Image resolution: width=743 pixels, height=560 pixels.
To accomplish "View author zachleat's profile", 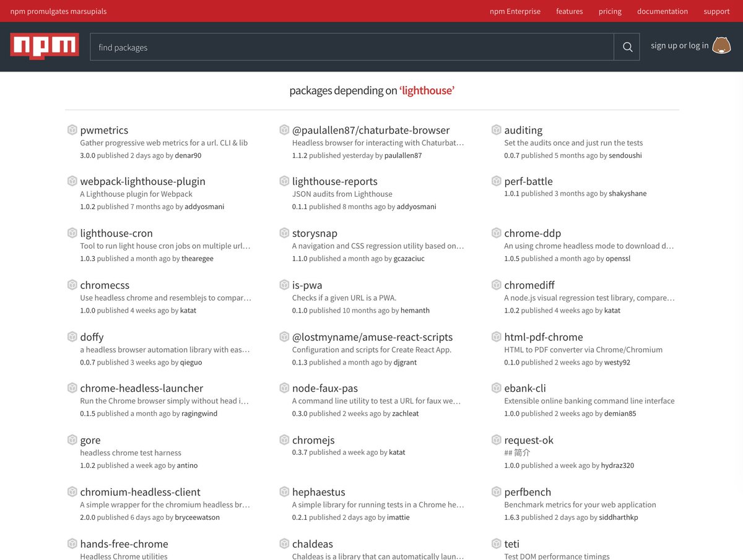I will coord(406,413).
